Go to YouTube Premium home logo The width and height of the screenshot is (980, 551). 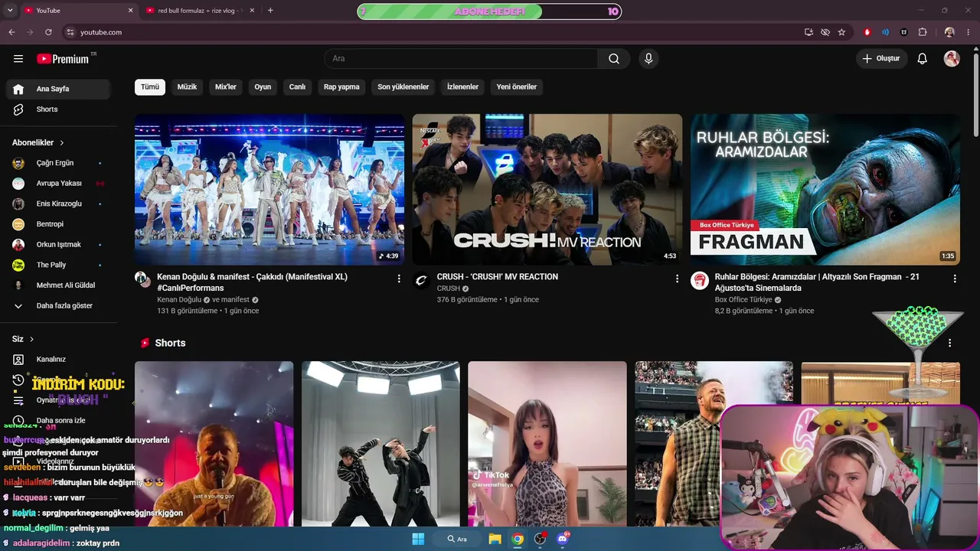pos(63,59)
